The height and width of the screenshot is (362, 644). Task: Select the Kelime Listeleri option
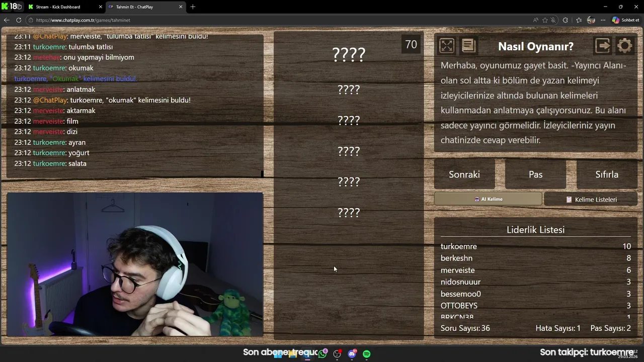(x=591, y=199)
